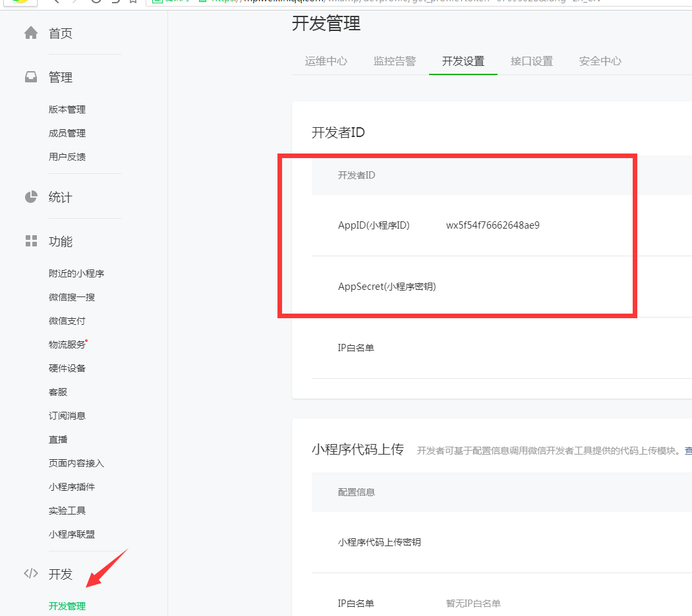Click the 小程序代码上传 section heading
This screenshot has height=616, width=692.
click(x=358, y=449)
